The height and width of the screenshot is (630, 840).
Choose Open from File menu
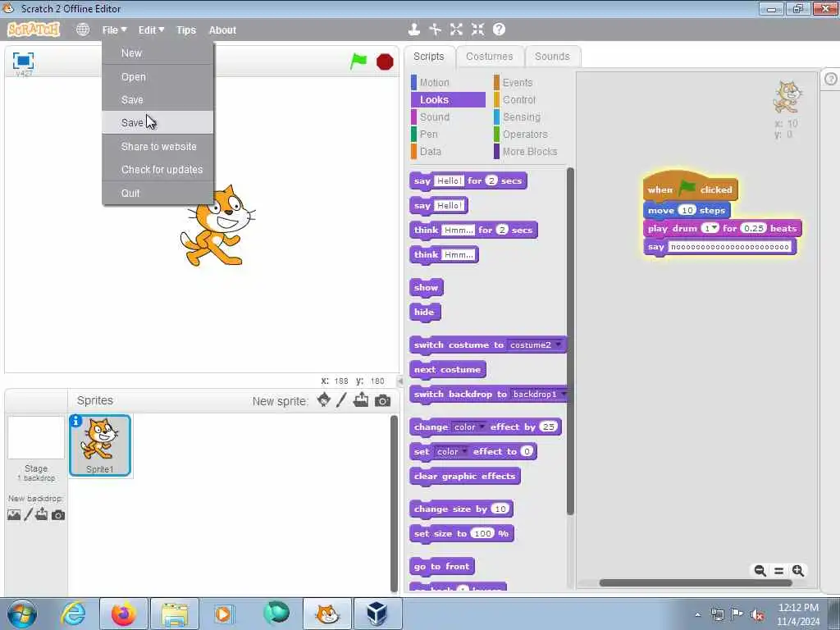(157, 76)
